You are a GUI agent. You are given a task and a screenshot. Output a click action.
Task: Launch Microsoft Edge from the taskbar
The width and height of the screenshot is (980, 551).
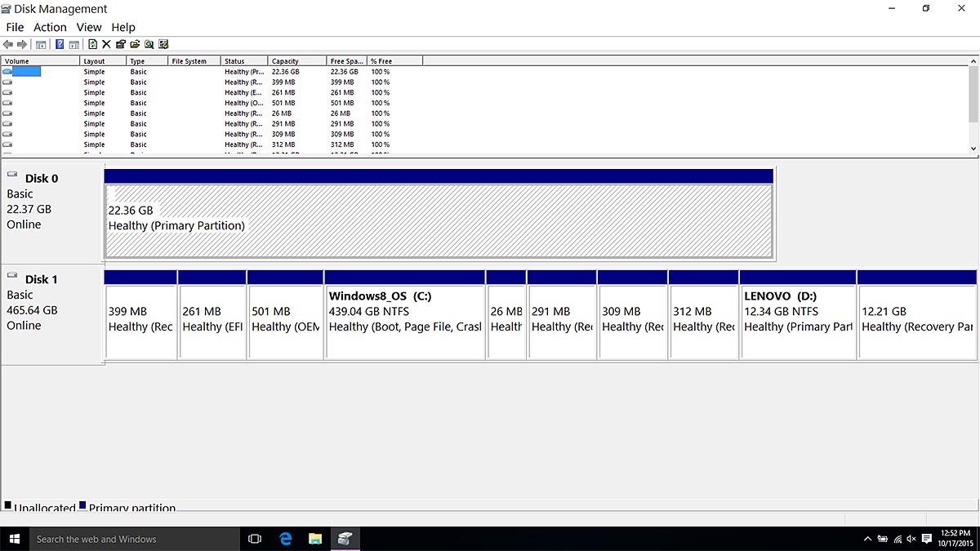tap(286, 539)
